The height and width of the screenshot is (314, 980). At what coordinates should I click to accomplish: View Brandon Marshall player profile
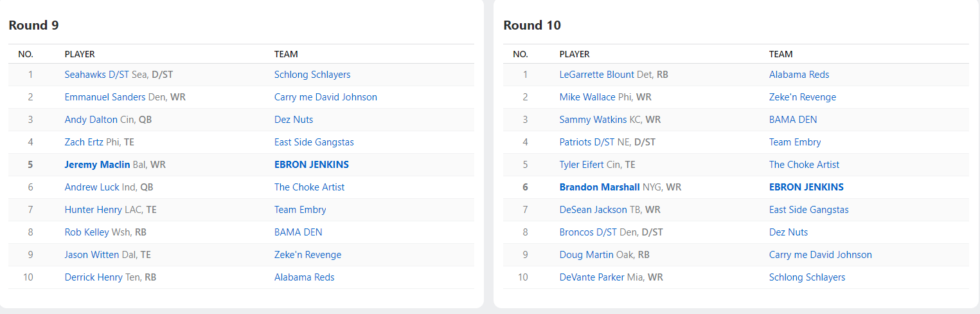point(600,187)
